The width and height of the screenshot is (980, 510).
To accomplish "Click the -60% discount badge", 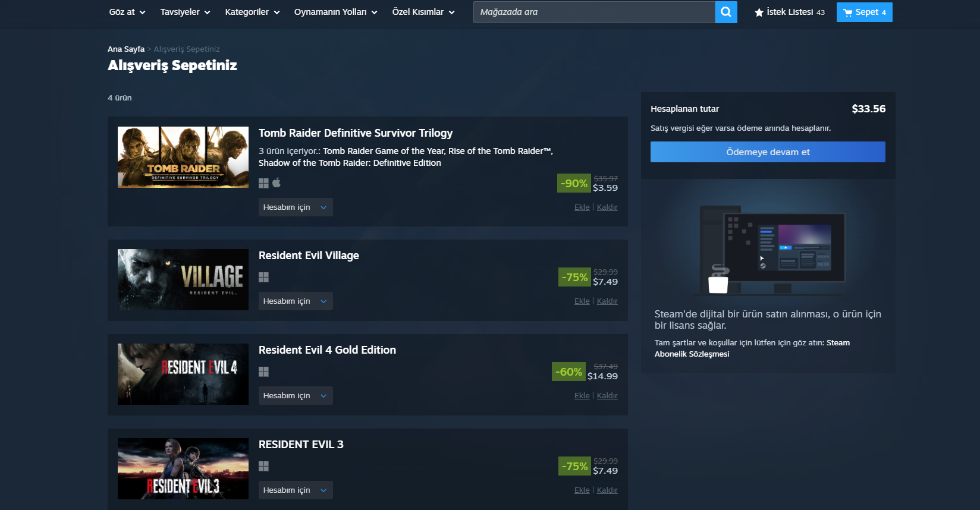I will coord(569,372).
